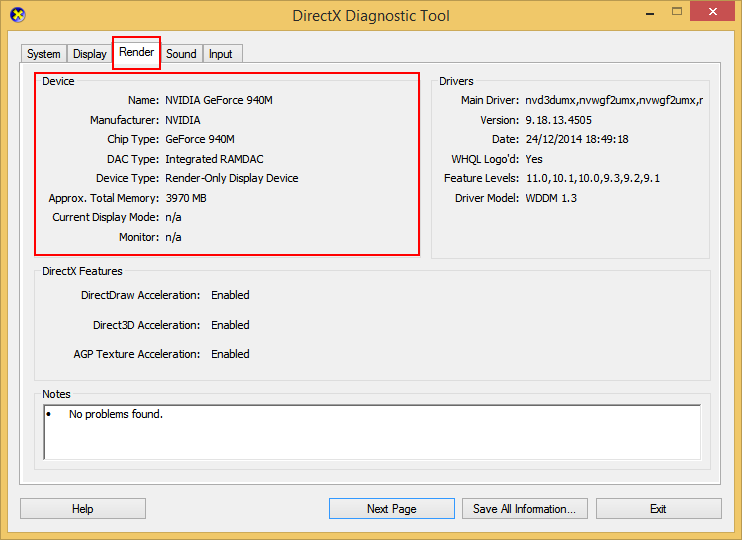Click DirectDraw Acceleration 'Enabled' value
This screenshot has width=742, height=540.
pos(230,295)
